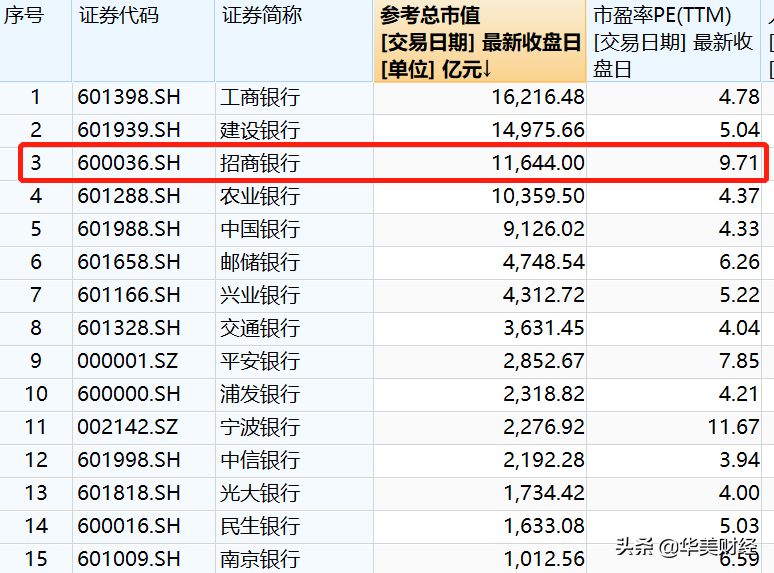Select market value 10,359.50
The width and height of the screenshot is (774, 573).
(538, 196)
